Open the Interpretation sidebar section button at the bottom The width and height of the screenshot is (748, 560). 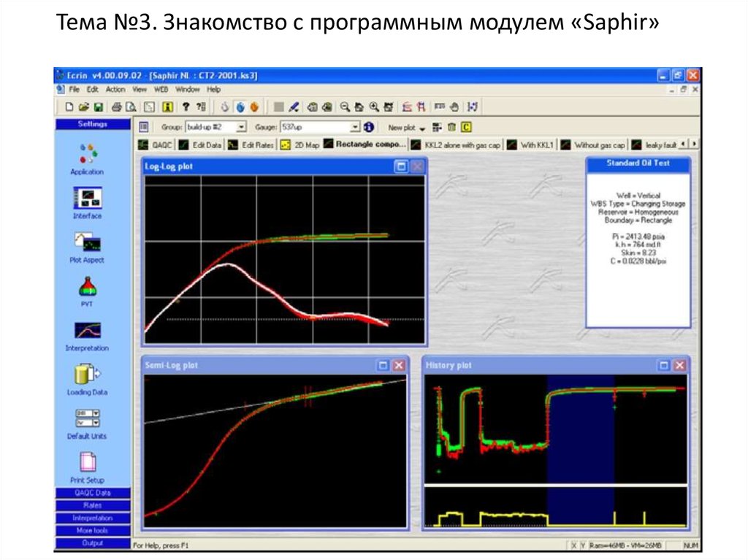[x=93, y=518]
